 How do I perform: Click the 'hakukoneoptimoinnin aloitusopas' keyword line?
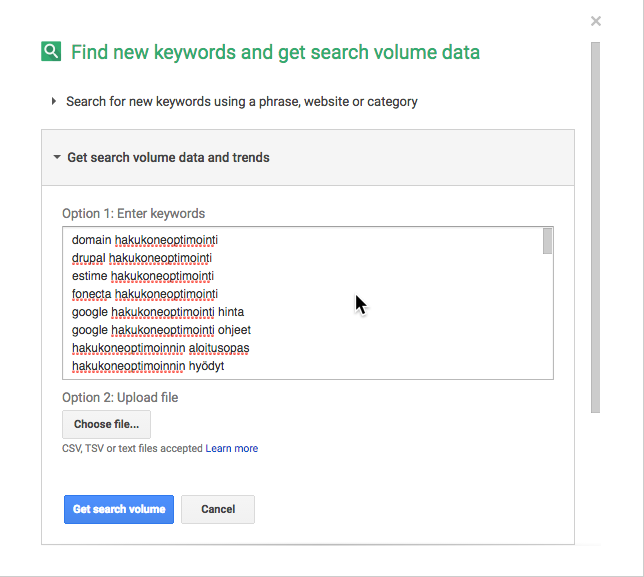tap(160, 348)
